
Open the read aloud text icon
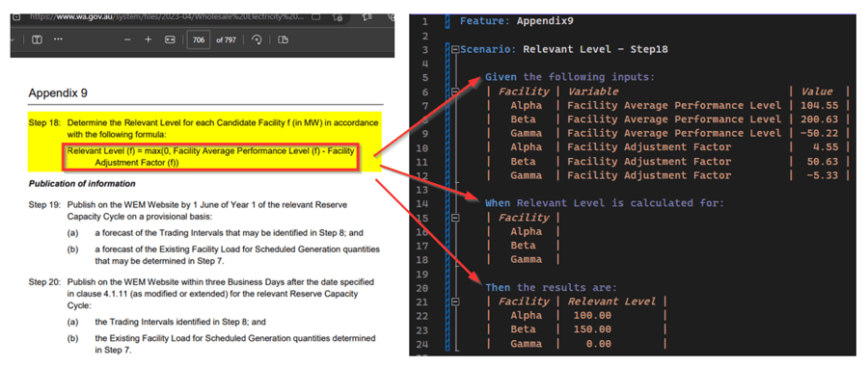[38, 39]
